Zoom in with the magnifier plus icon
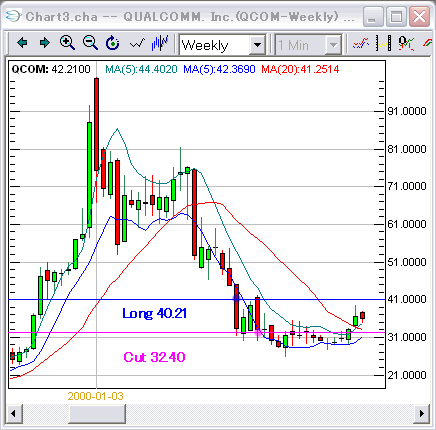This screenshot has width=436, height=430. 67,43
